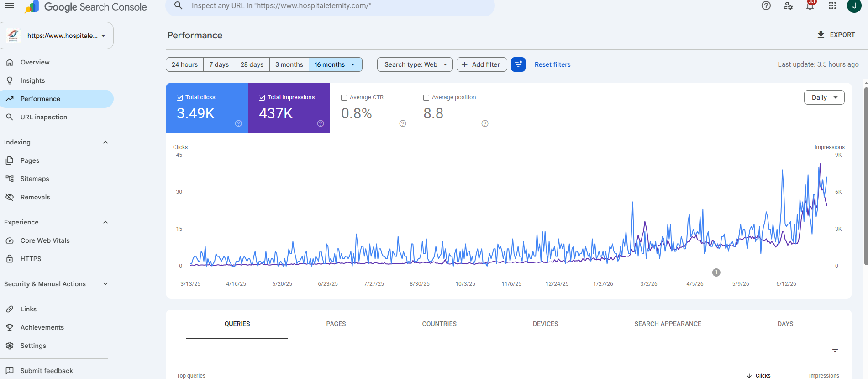The width and height of the screenshot is (868, 379).
Task: Collapse the Indexing section
Action: (x=105, y=142)
